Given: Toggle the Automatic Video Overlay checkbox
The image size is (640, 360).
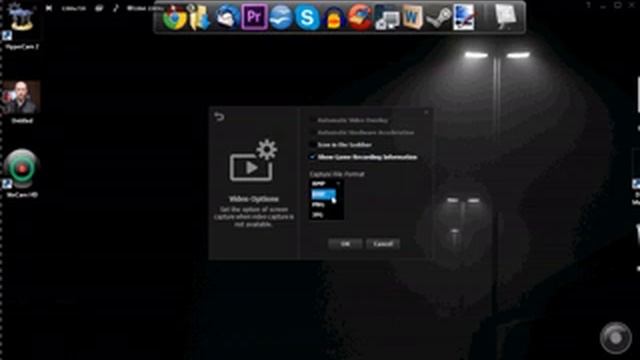Looking at the screenshot, I should click(313, 120).
